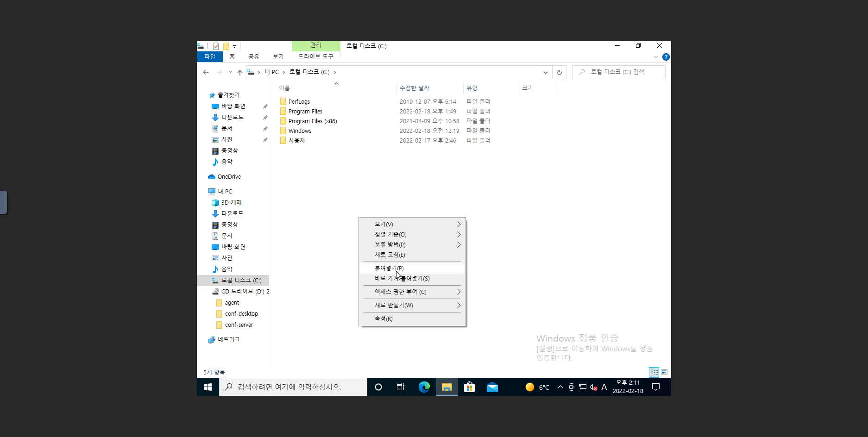The width and height of the screenshot is (868, 437).
Task: Open Microsoft Store from taskbar
Action: (469, 387)
